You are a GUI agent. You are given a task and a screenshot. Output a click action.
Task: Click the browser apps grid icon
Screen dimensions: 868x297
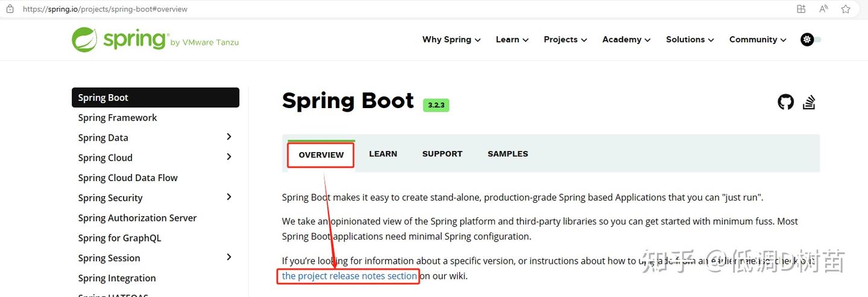click(x=801, y=9)
